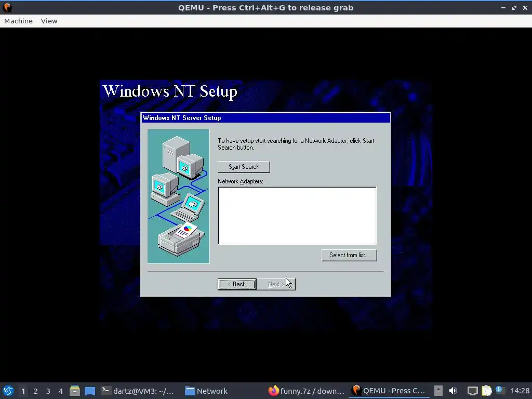Switch to workspace 2
This screenshot has width=532, height=399.
(36, 391)
